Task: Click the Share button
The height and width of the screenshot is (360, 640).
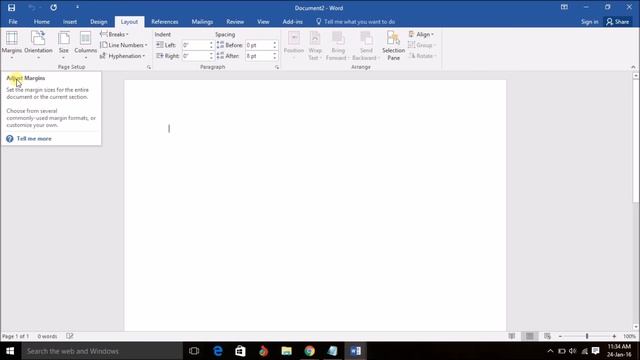Action: coord(618,22)
